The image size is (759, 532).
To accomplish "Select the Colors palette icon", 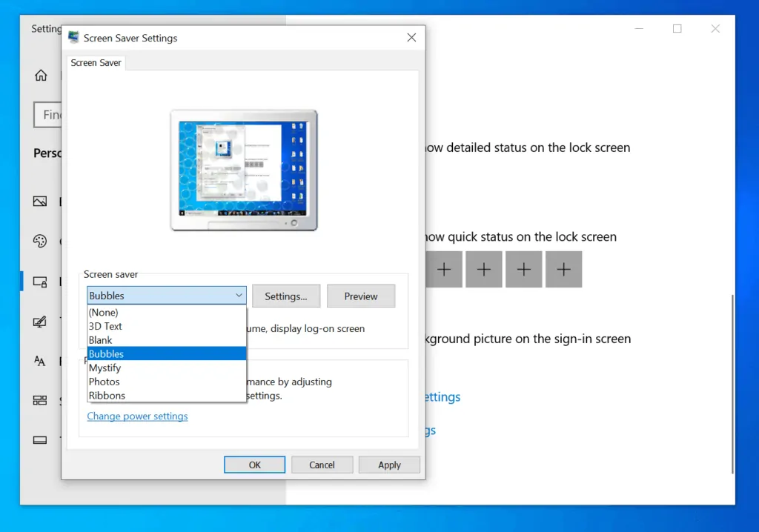I will [40, 241].
